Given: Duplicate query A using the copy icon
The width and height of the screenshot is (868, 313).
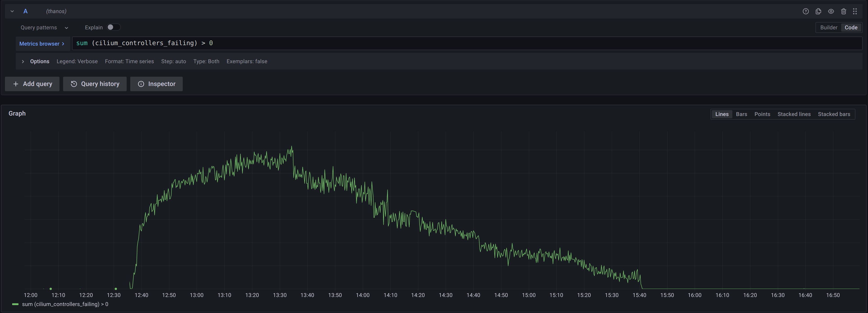Looking at the screenshot, I should point(818,11).
